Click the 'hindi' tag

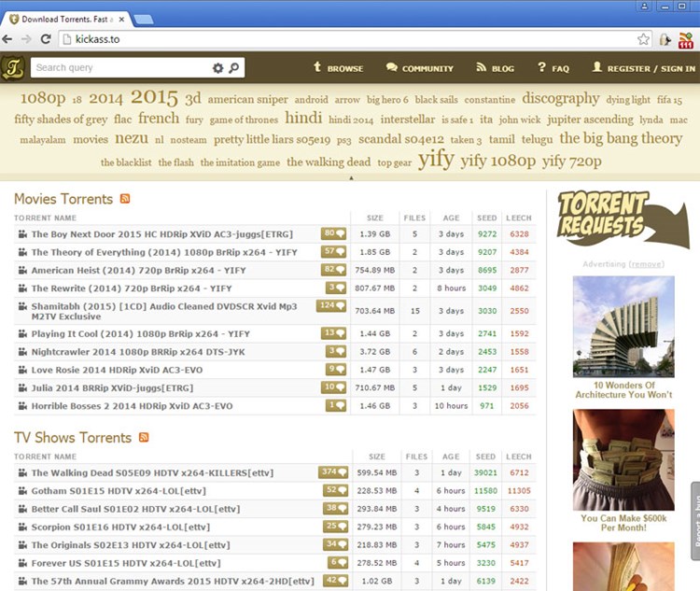(x=303, y=118)
